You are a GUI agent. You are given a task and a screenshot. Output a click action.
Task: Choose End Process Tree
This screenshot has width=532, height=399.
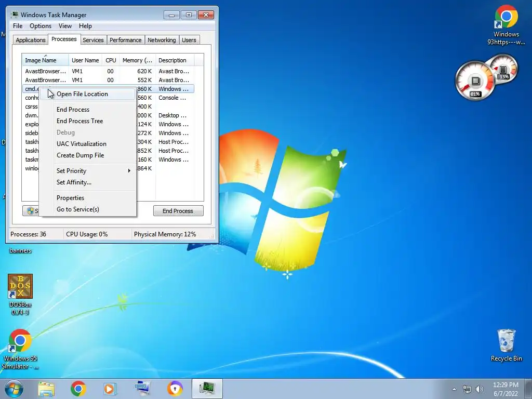(87, 121)
